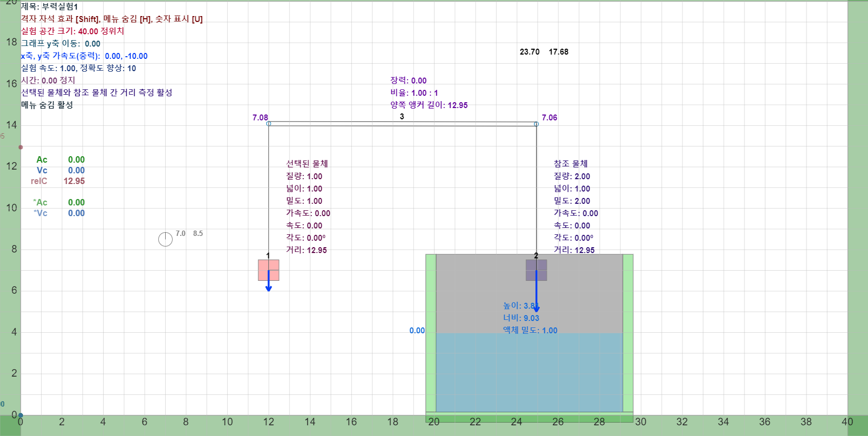Viewport: 868px width, 436px height.
Task: Click the 메뉴 숨김 활성 text
Action: (47, 105)
